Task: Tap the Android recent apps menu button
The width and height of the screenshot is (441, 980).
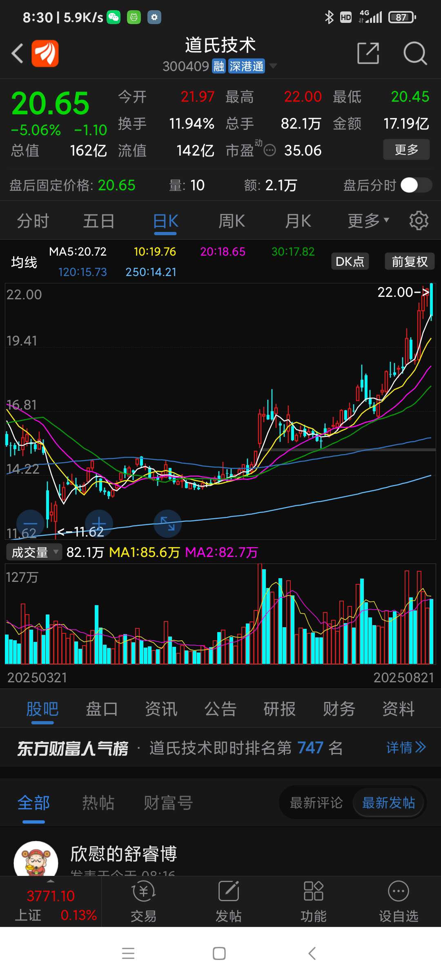Action: pos(128,953)
